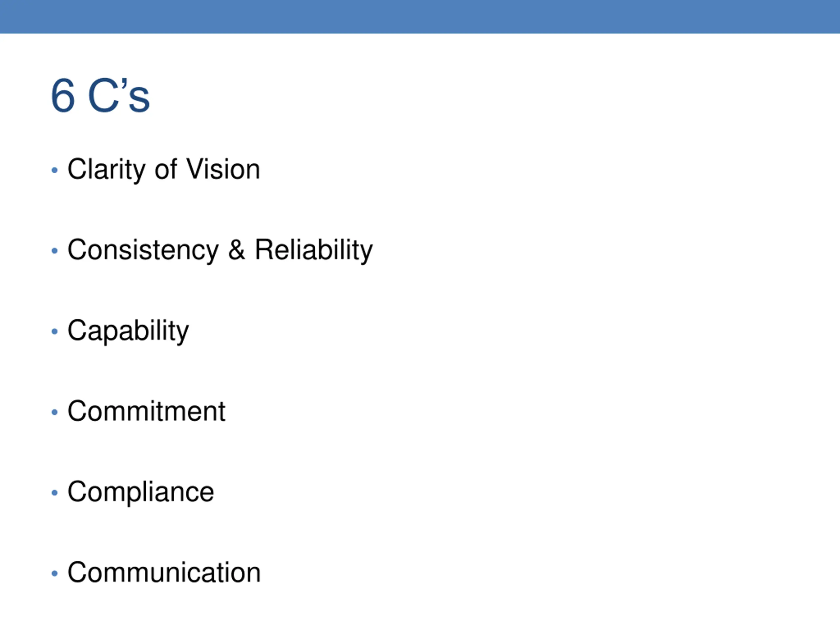Click the word "Vision" in first bullet

[x=223, y=169]
